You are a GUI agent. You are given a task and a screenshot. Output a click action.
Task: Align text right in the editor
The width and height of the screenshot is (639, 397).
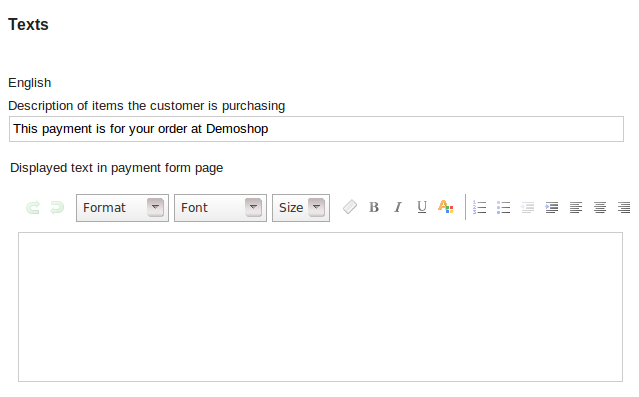tap(624, 207)
